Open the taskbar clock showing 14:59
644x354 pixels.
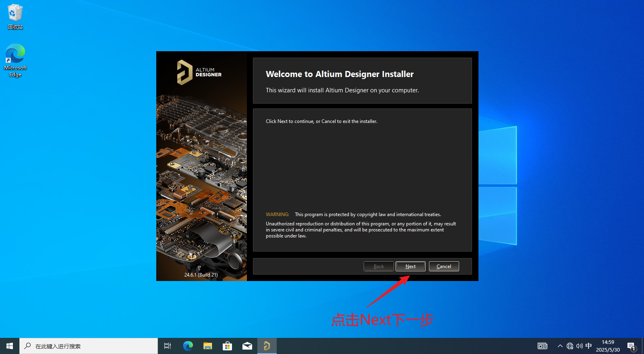click(x=608, y=346)
